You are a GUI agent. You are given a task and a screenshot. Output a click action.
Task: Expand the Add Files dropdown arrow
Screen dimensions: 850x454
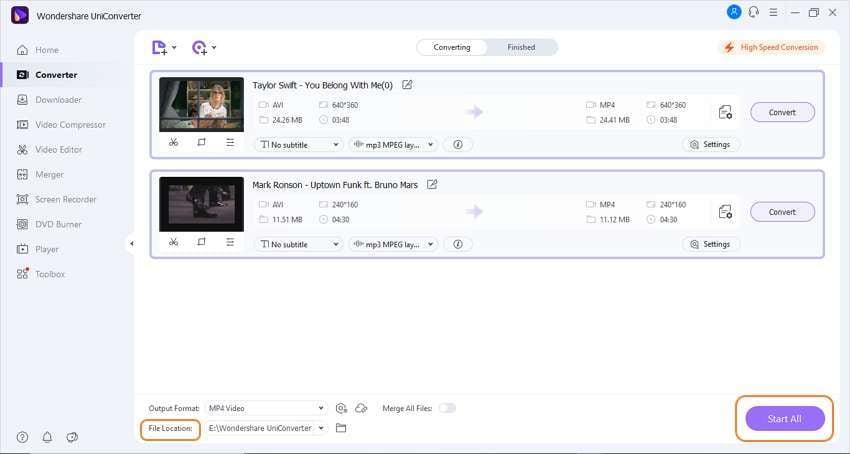[174, 48]
